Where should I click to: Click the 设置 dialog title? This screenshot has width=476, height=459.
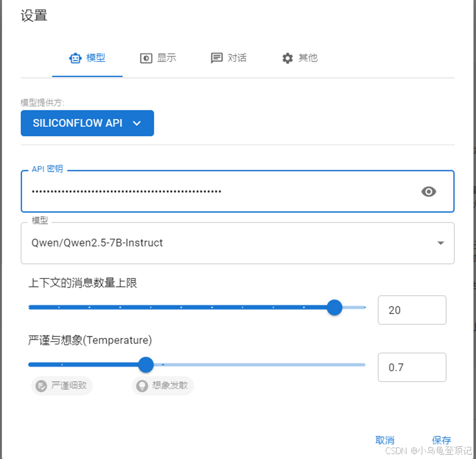click(x=34, y=15)
